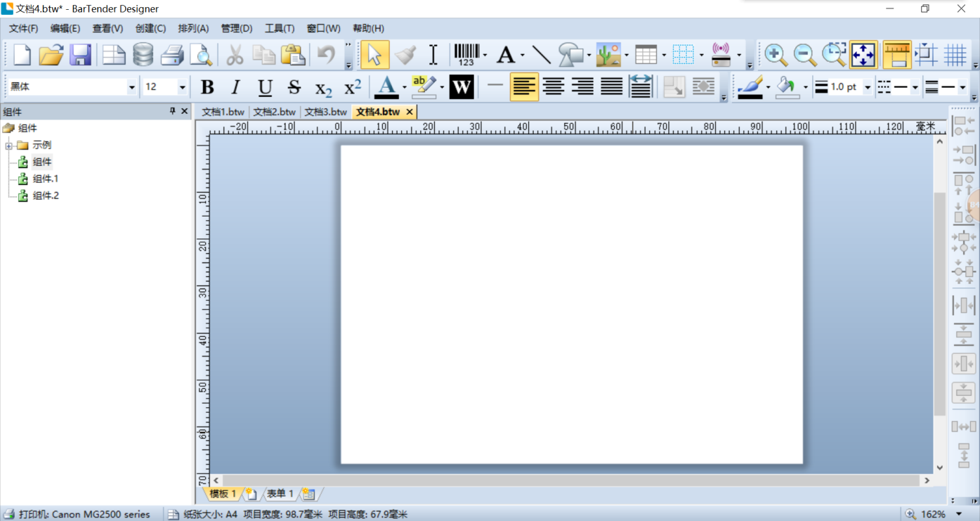Click the font color A swatch

coord(386,87)
